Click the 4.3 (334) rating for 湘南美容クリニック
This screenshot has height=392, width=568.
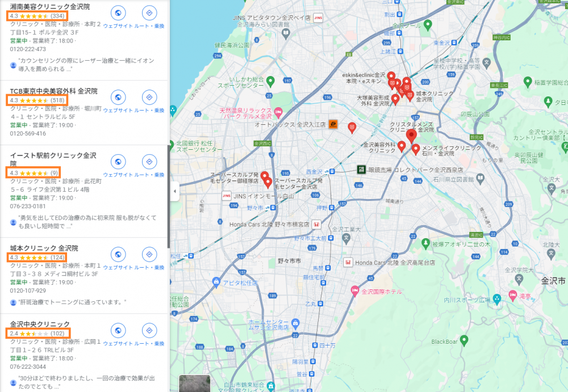(x=37, y=16)
